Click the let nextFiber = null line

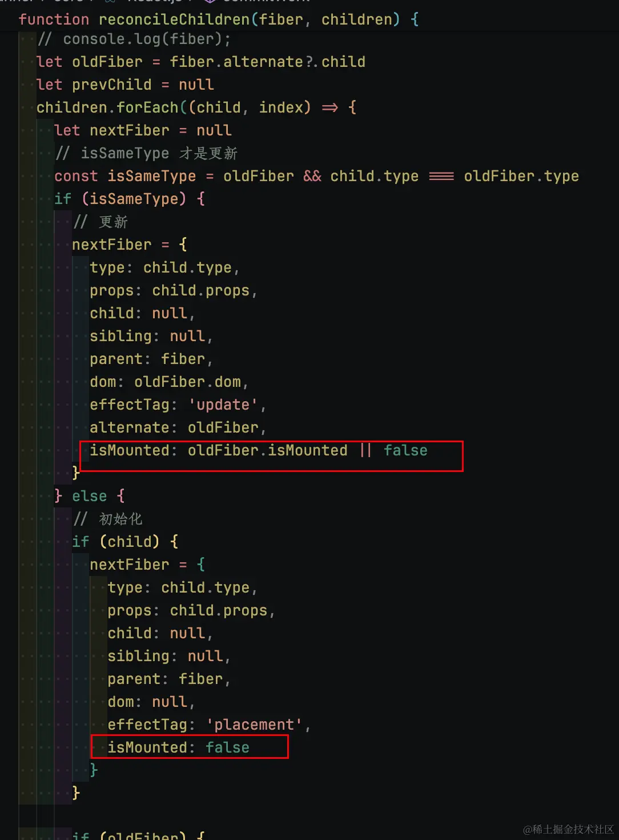point(143,130)
